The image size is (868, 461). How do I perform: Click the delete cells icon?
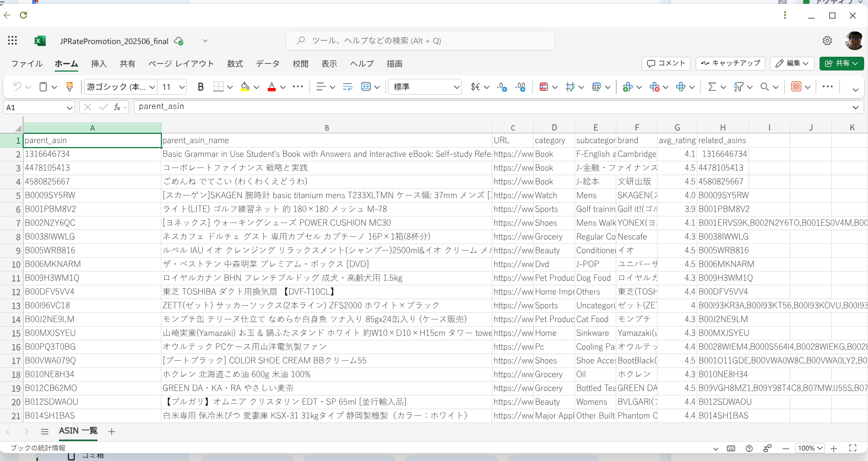(x=654, y=87)
